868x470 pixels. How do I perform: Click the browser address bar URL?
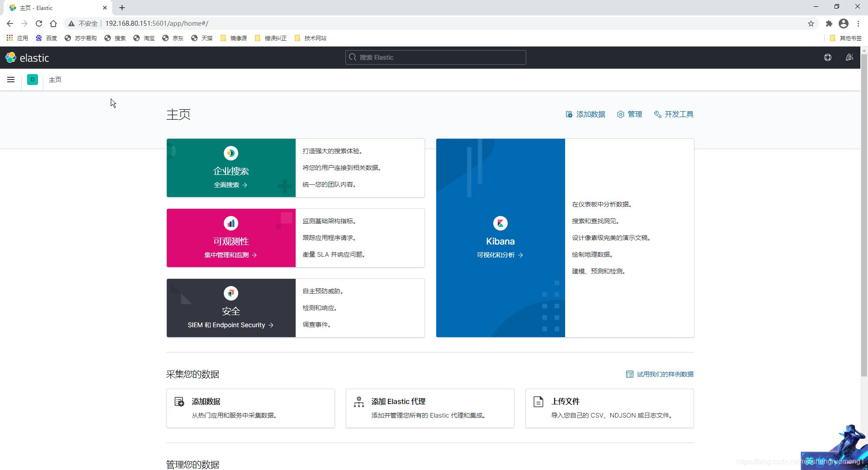coord(157,23)
